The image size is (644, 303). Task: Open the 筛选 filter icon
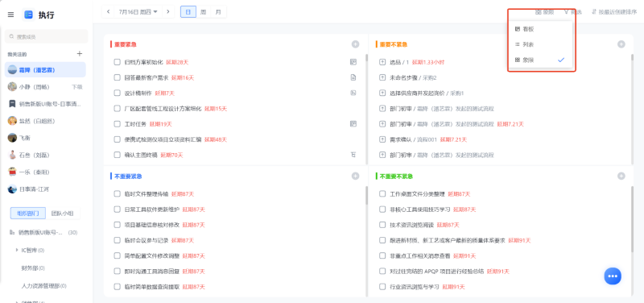(567, 12)
